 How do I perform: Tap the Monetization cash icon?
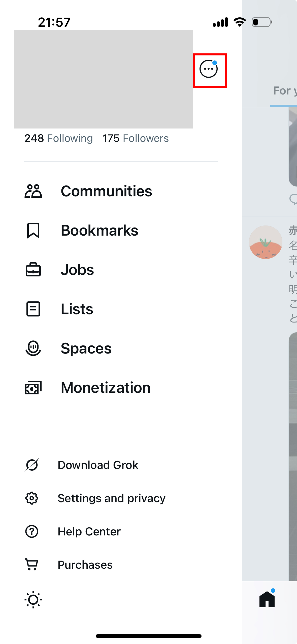33,388
